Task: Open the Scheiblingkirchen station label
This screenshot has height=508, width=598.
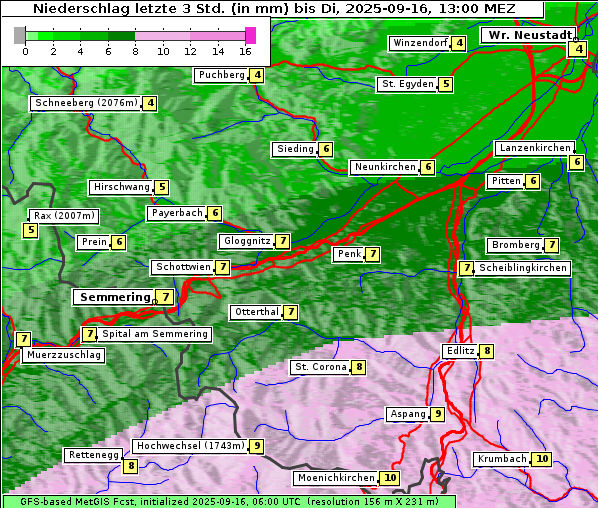Action: [x=522, y=268]
